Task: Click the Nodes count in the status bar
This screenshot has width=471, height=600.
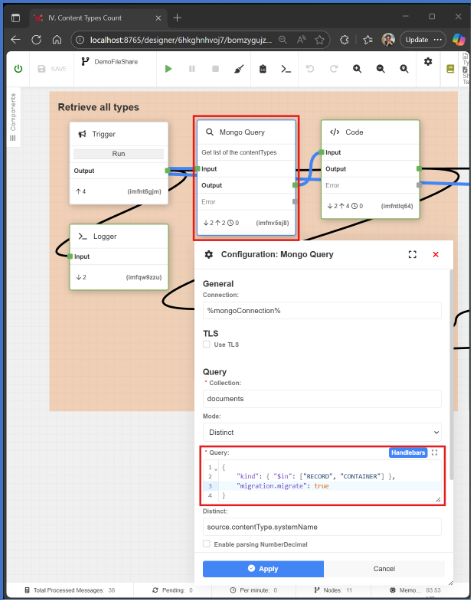Action: (333, 590)
